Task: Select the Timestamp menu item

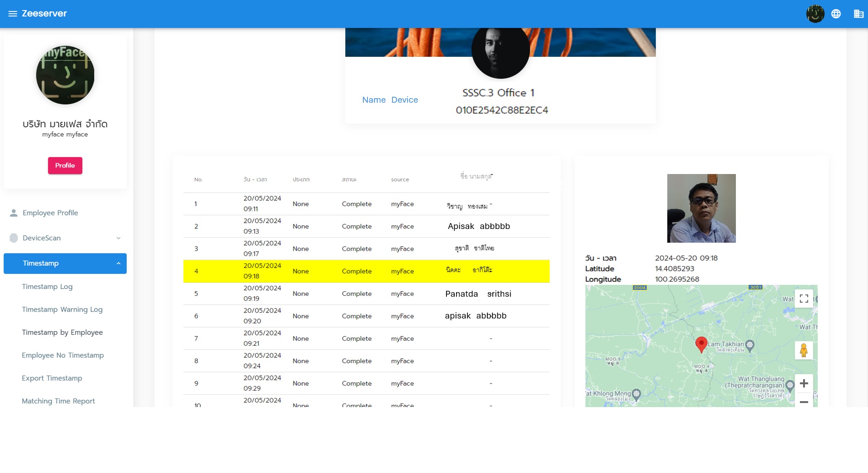Action: click(65, 264)
